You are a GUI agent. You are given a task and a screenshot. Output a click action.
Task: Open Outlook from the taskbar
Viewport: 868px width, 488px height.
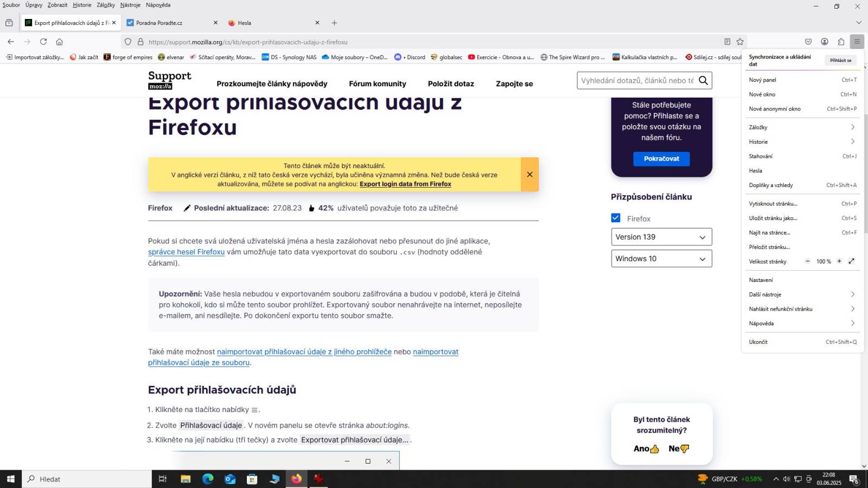click(230, 479)
